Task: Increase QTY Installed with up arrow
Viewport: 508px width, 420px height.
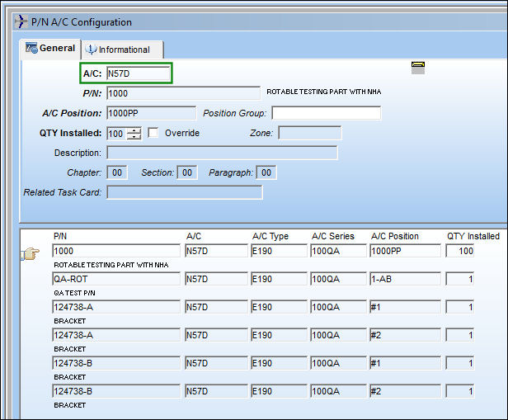Action: pyautogui.click(x=134, y=130)
